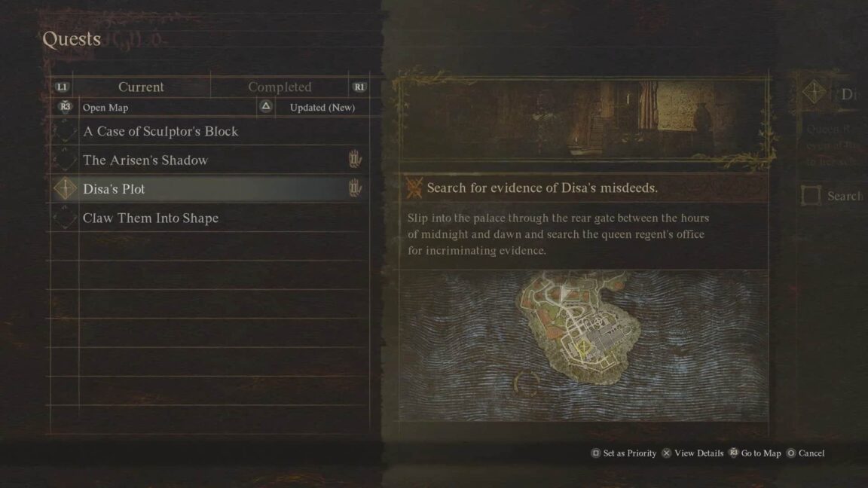This screenshot has width=868, height=488.
Task: Click gold diamond marker beside Disa's Plot
Action: 66,189
